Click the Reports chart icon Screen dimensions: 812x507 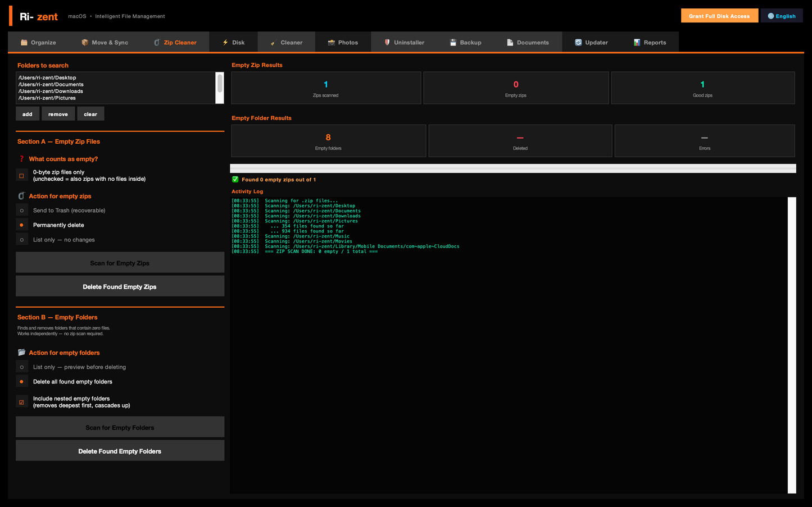637,43
